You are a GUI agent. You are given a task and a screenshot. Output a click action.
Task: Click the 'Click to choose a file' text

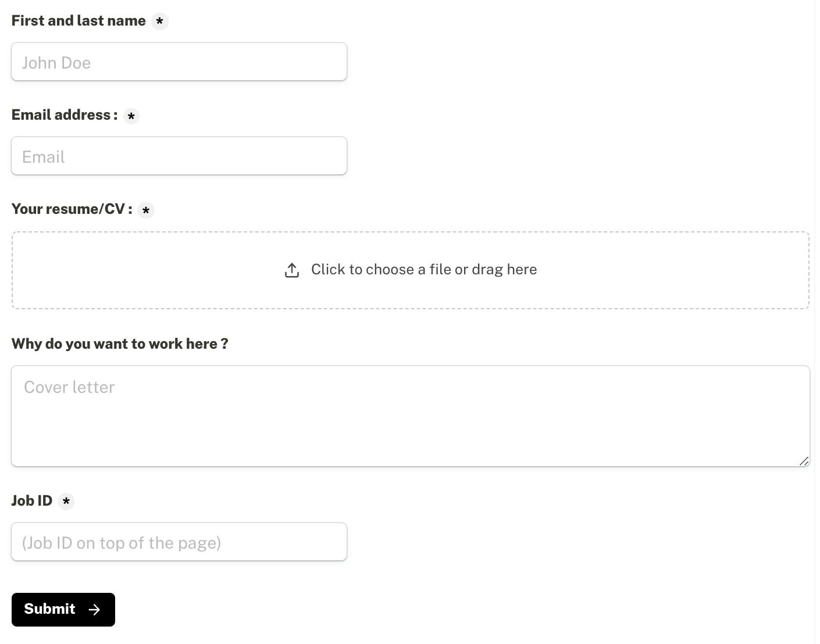tap(423, 270)
